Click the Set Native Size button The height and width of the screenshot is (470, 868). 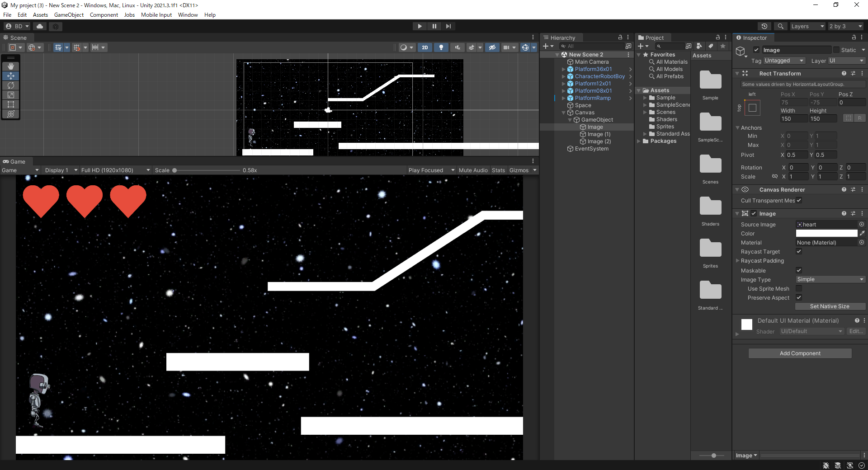830,306
